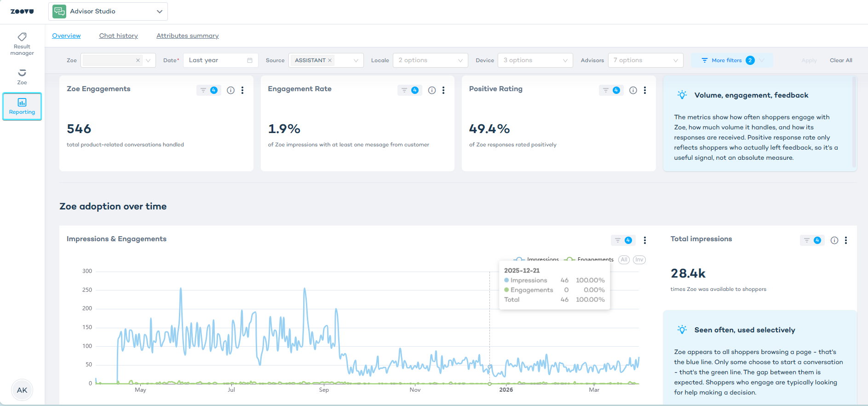
Task: Show info for Zoe Engagements card
Action: click(x=231, y=90)
